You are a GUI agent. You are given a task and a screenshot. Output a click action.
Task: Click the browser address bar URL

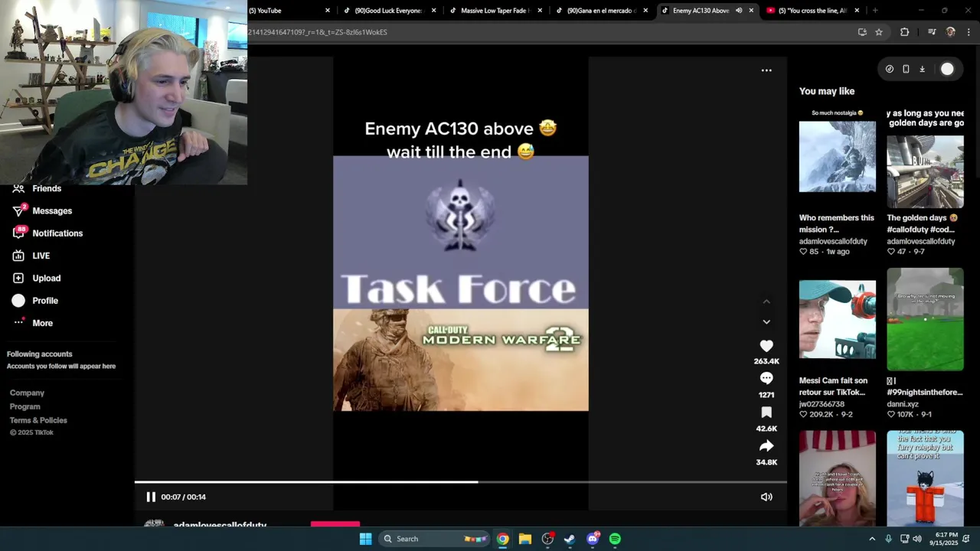(317, 32)
